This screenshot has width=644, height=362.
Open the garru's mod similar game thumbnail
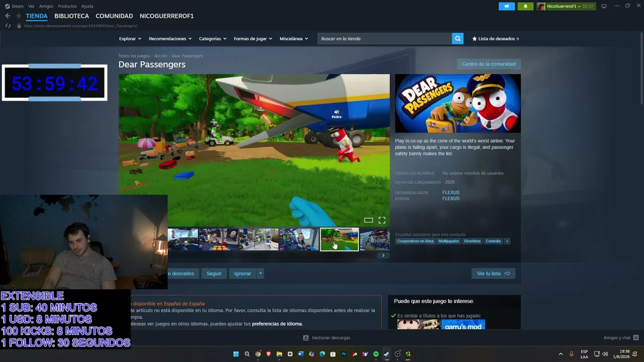[463, 325]
